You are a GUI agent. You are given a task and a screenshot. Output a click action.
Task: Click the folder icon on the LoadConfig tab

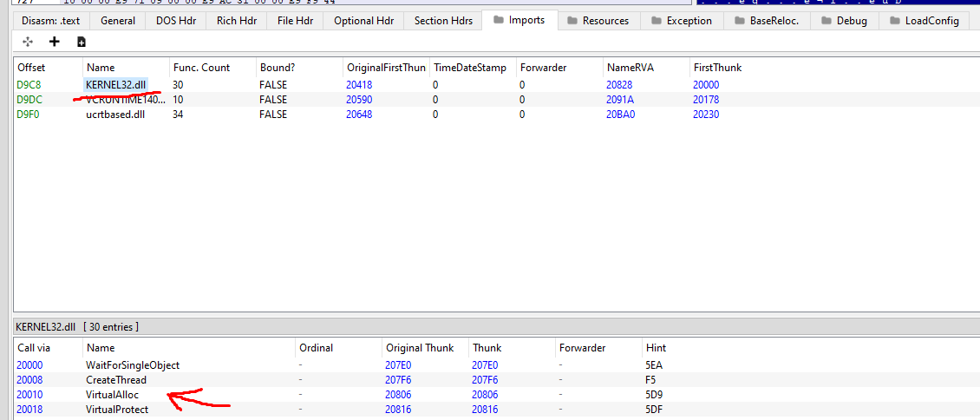click(x=894, y=21)
